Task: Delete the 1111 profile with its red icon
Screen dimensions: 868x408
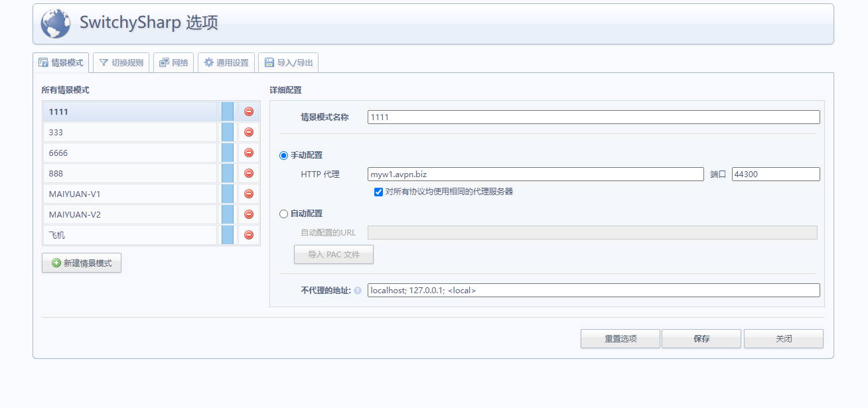Action: pyautogui.click(x=249, y=111)
